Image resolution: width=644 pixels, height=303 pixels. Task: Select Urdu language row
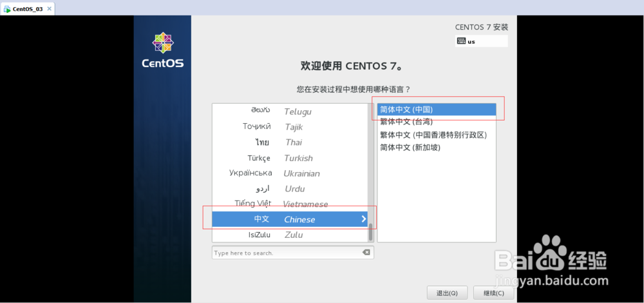click(290, 189)
